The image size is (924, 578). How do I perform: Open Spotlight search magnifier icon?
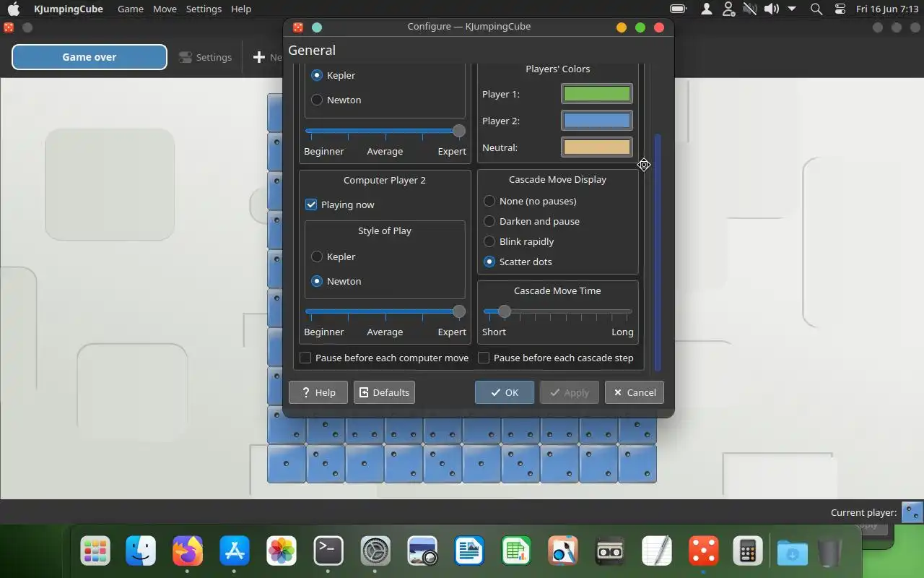pyautogui.click(x=816, y=9)
